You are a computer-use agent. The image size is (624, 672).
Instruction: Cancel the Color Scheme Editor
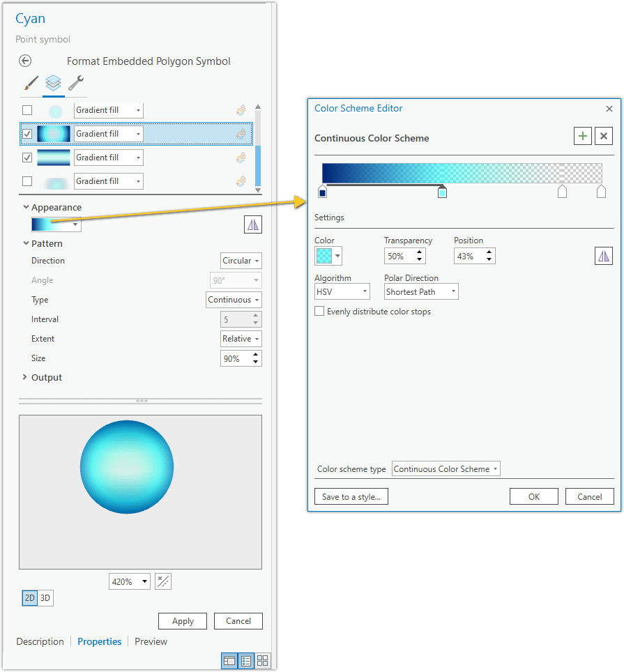point(589,496)
